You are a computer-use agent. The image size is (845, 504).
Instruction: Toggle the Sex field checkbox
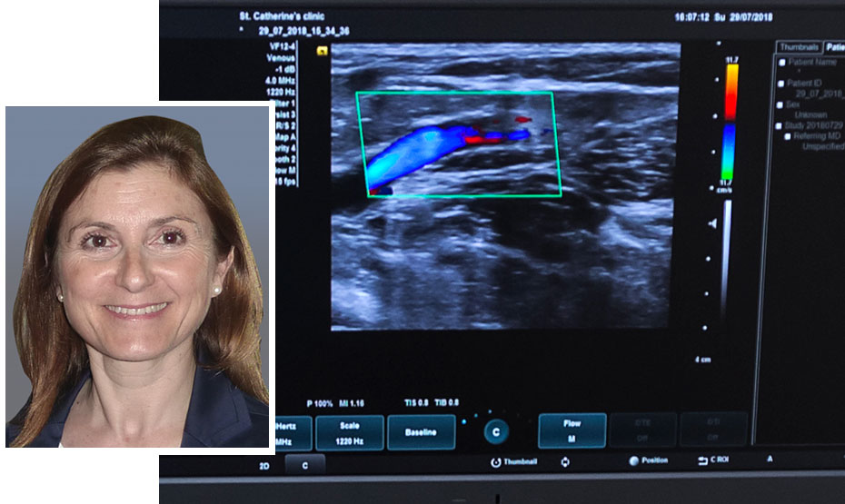[x=781, y=104]
